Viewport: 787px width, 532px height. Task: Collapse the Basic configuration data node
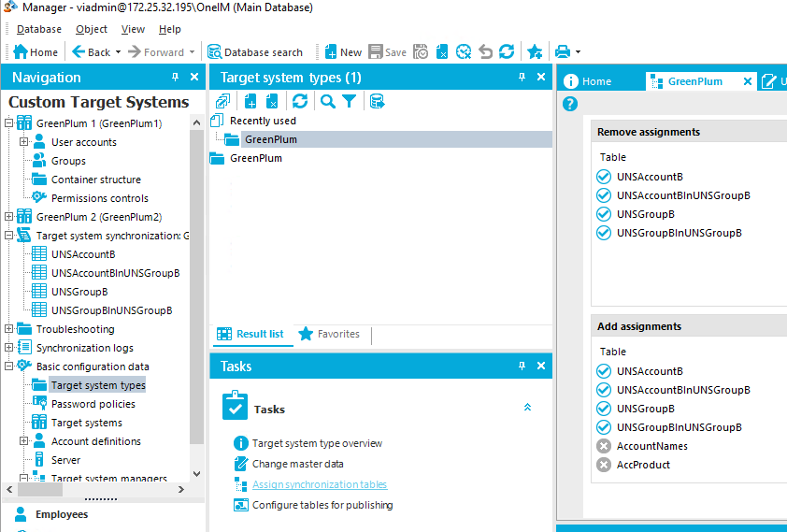8,367
